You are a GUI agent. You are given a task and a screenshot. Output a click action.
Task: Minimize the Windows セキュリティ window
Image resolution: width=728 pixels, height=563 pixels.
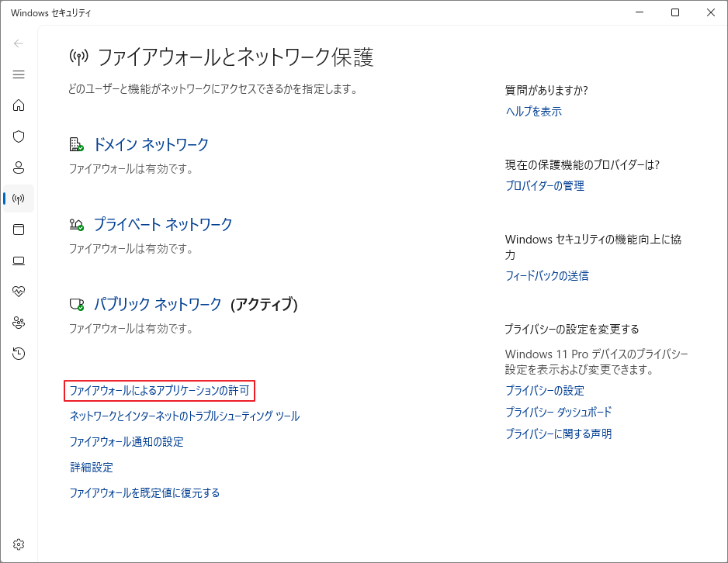(640, 12)
